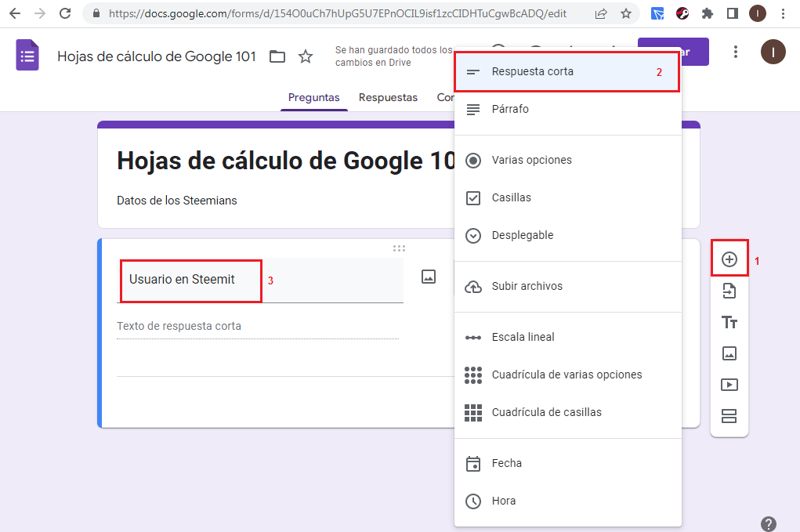Screen dimensions: 800x532
Task: Add video from the side toolbar
Action: pos(729,385)
